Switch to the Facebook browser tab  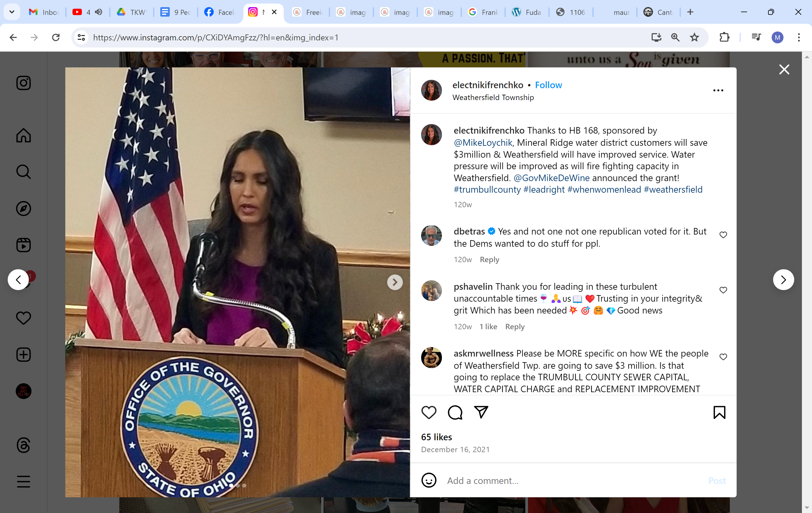tap(220, 12)
